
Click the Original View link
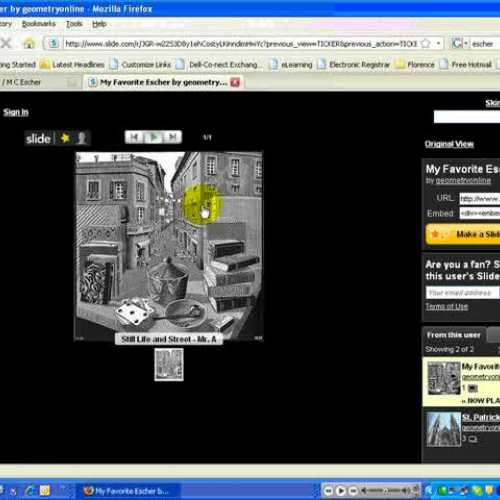click(x=449, y=144)
